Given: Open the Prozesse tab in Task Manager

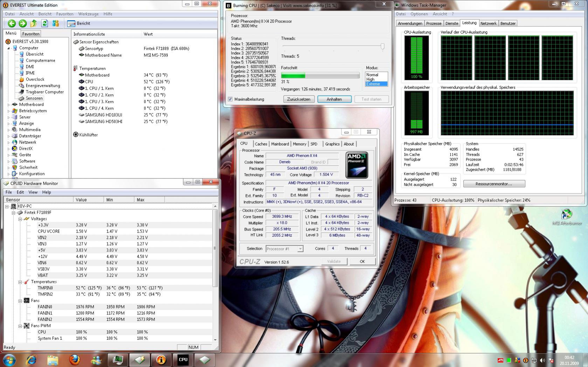Looking at the screenshot, I should coord(434,23).
